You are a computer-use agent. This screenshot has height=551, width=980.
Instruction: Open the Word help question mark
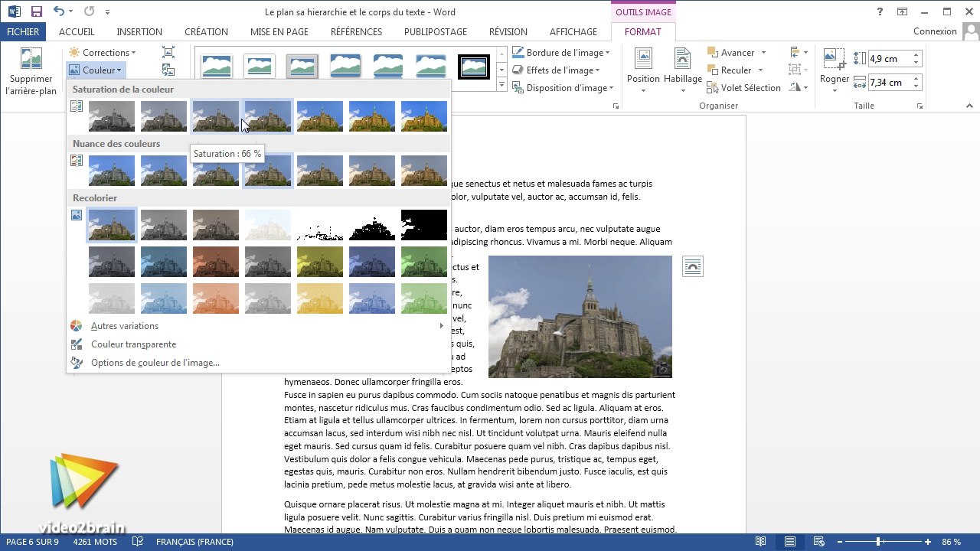880,11
